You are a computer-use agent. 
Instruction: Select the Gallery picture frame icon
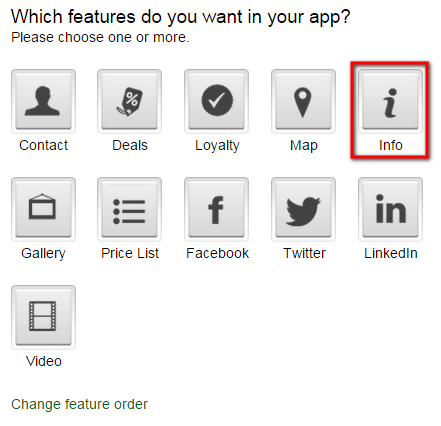[x=43, y=209]
